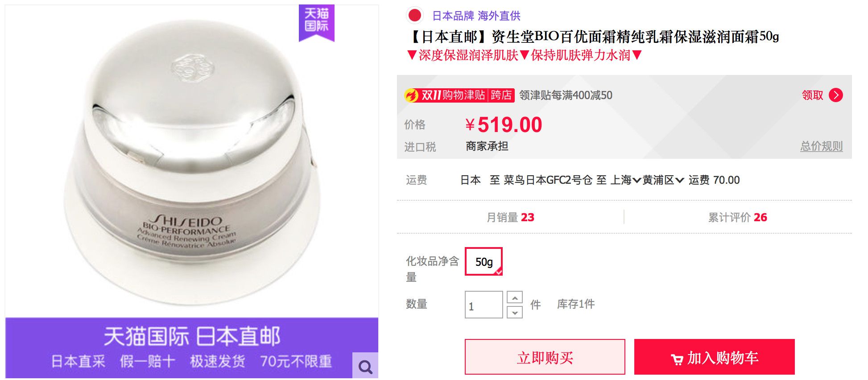Click the Tmall Global purple badge
Screen dimensions: 868x380
click(x=316, y=21)
